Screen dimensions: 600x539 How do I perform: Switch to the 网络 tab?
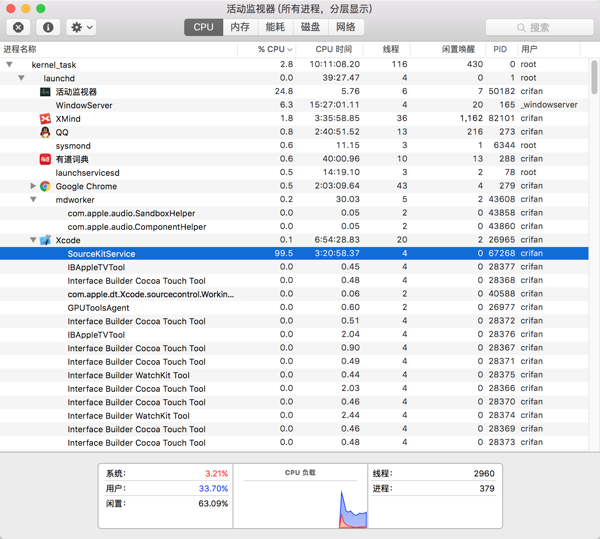point(346,27)
